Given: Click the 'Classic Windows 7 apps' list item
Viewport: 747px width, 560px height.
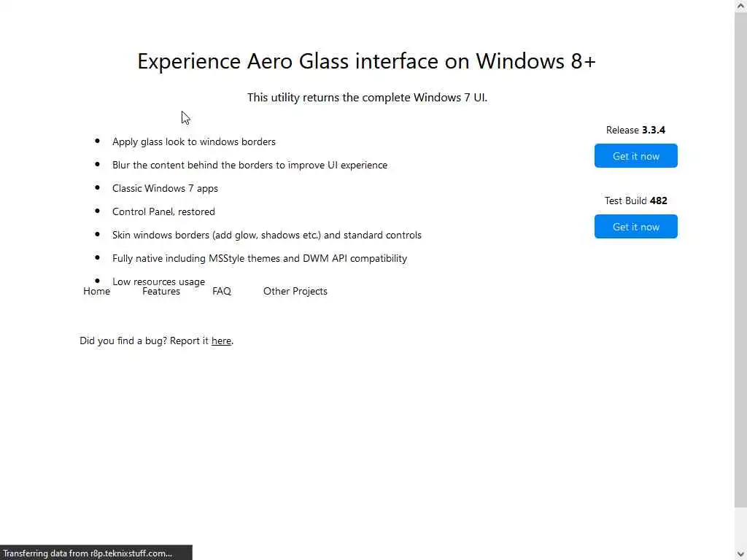Looking at the screenshot, I should pos(165,188).
